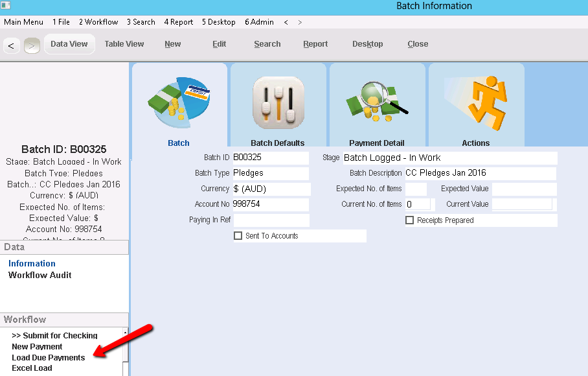The width and height of the screenshot is (588, 376).
Task: Click the New toolbar button
Action: [173, 44]
